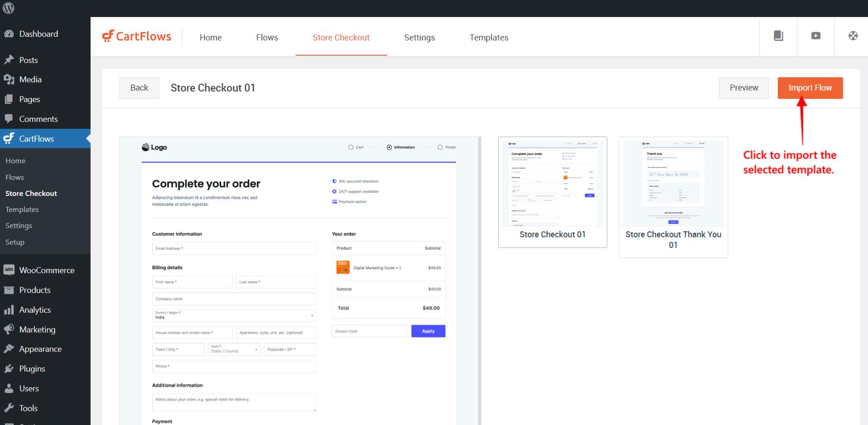This screenshot has height=425, width=868.
Task: Select the Cart step radio button
Action: pos(351,148)
